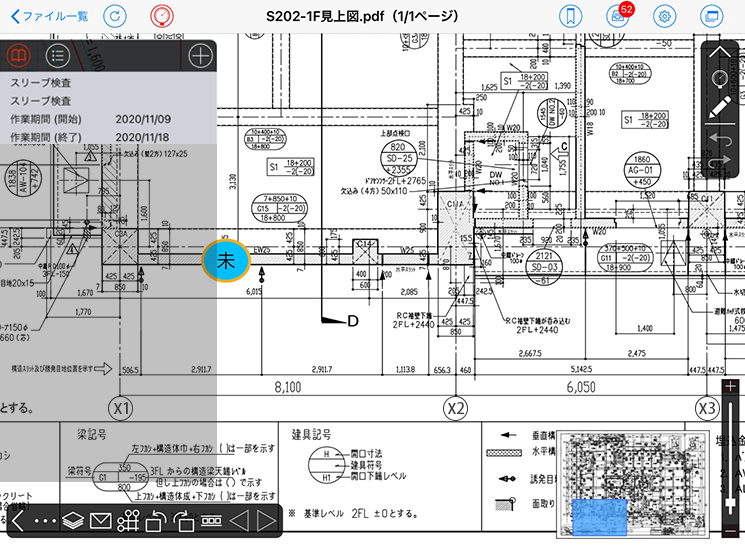The height and width of the screenshot is (545, 745).
Task: Go back to ファイル一覧 file list
Action: (x=50, y=16)
